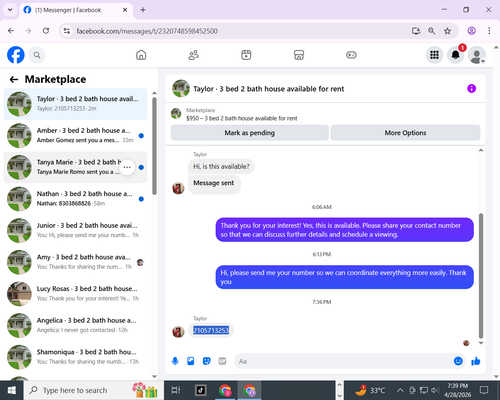Bookmark this page with the star
This screenshot has width=500, height=400.
pos(447,31)
